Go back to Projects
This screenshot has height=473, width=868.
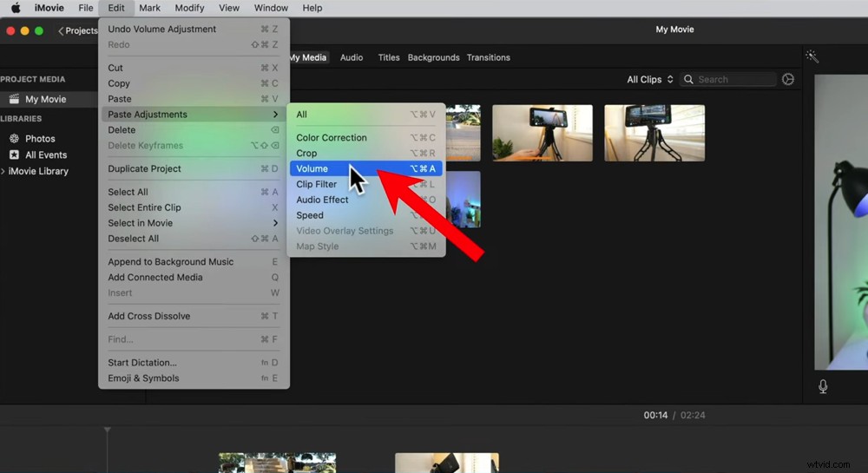click(x=78, y=31)
